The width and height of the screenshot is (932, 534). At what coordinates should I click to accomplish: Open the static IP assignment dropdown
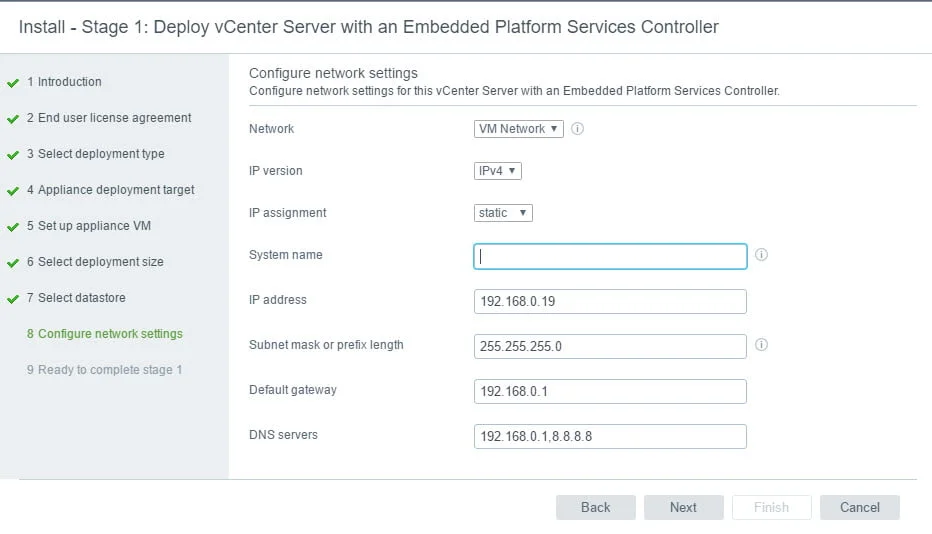click(x=503, y=213)
